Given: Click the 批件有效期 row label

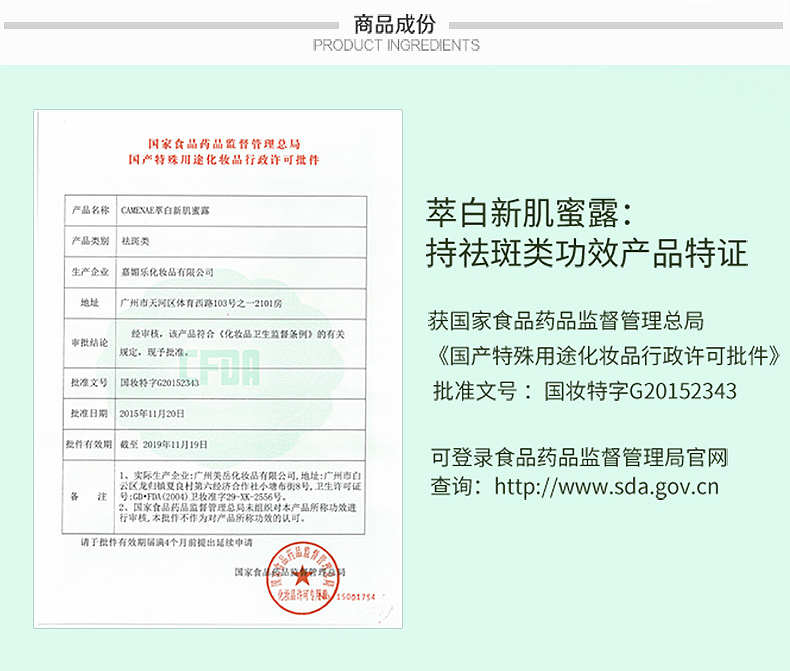Looking at the screenshot, I should tap(88, 444).
